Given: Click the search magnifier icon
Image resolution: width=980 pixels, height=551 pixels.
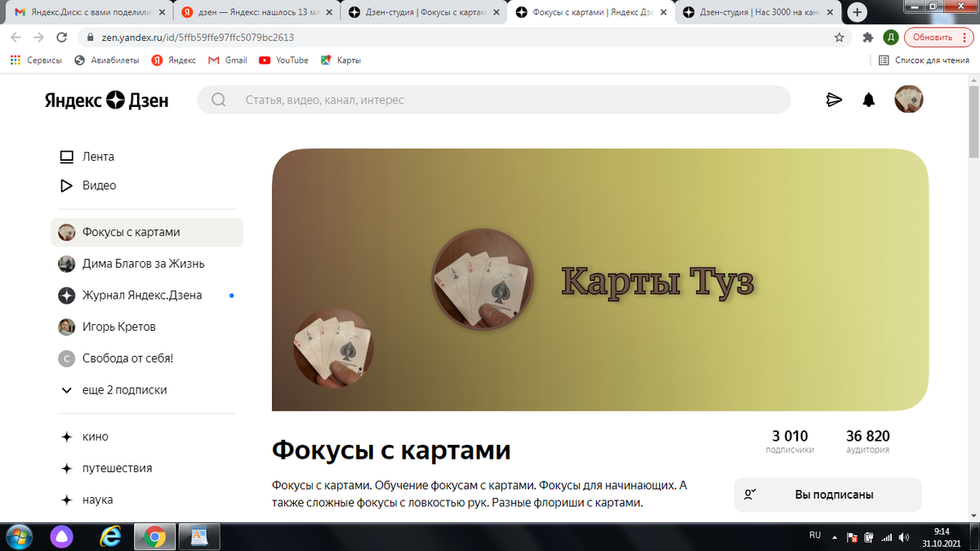Looking at the screenshot, I should pyautogui.click(x=217, y=100).
